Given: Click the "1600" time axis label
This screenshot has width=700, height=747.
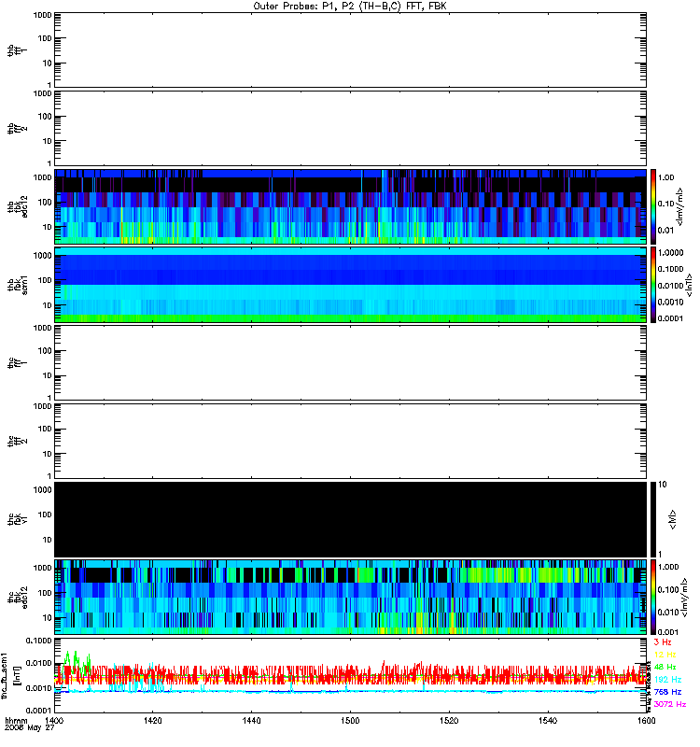Looking at the screenshot, I should pyautogui.click(x=646, y=720).
